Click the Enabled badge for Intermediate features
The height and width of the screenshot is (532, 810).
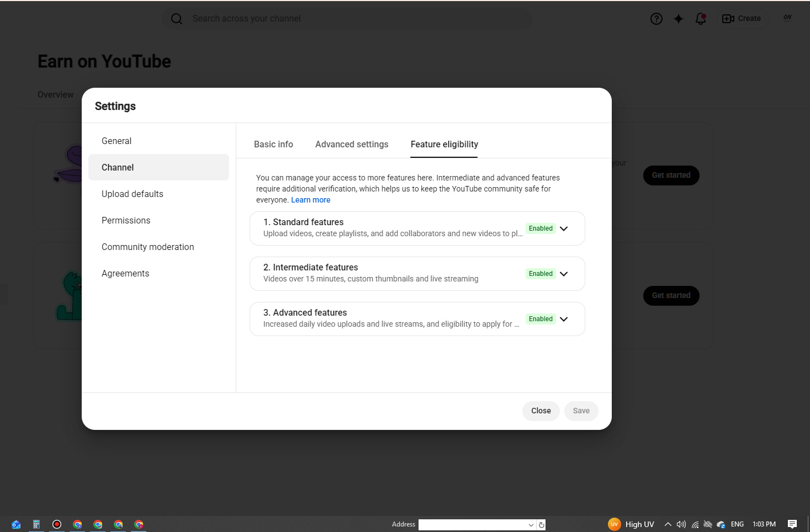click(x=541, y=274)
